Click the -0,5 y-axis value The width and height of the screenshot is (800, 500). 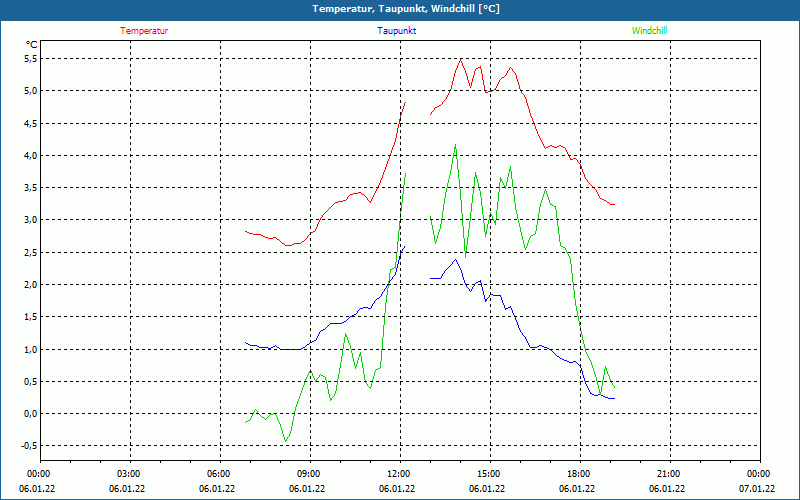(x=29, y=446)
